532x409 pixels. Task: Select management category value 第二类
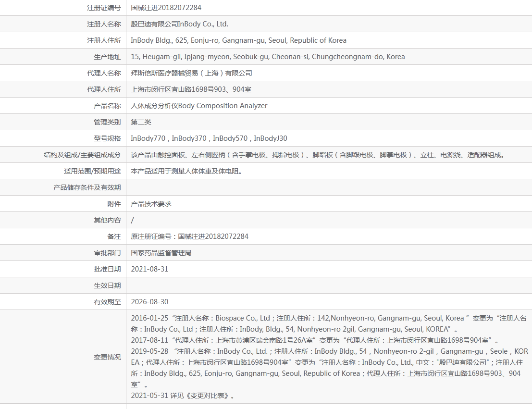141,122
